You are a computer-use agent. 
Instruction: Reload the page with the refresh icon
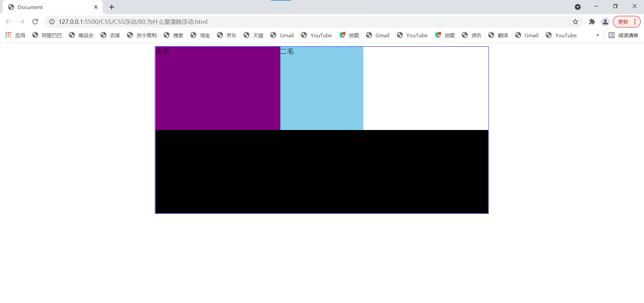coord(35,22)
